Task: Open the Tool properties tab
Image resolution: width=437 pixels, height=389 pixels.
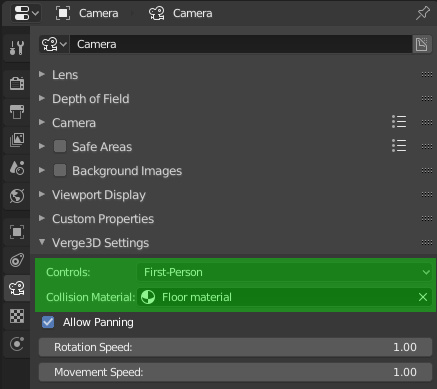Action: [17, 48]
